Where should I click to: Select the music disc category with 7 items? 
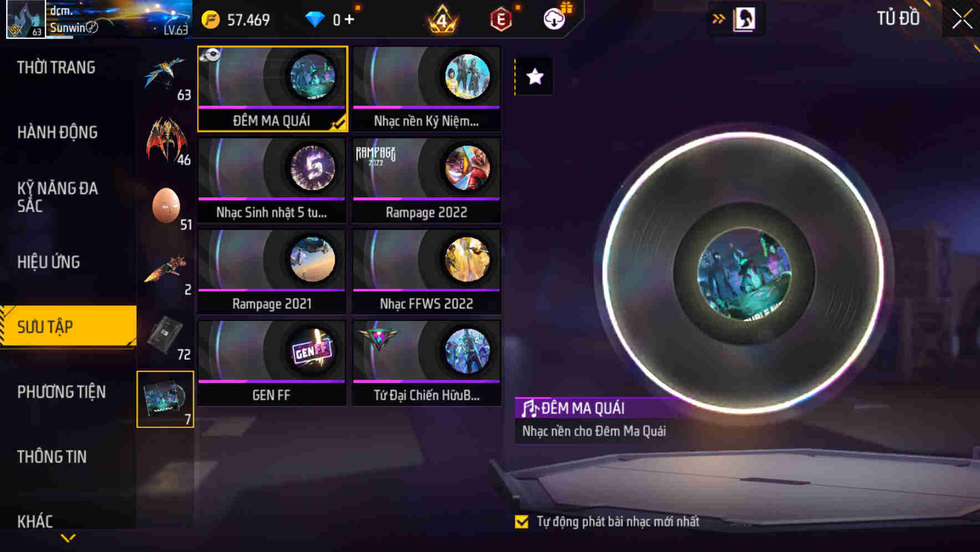(x=165, y=399)
